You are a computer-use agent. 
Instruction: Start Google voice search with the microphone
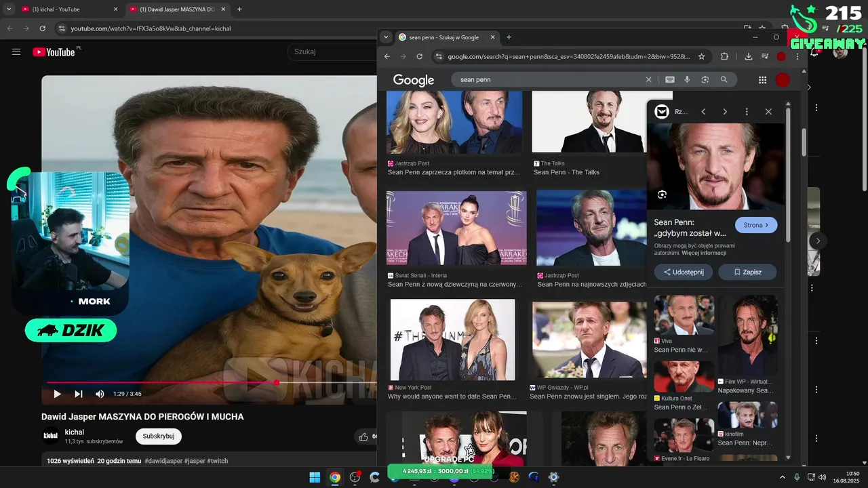click(x=687, y=79)
